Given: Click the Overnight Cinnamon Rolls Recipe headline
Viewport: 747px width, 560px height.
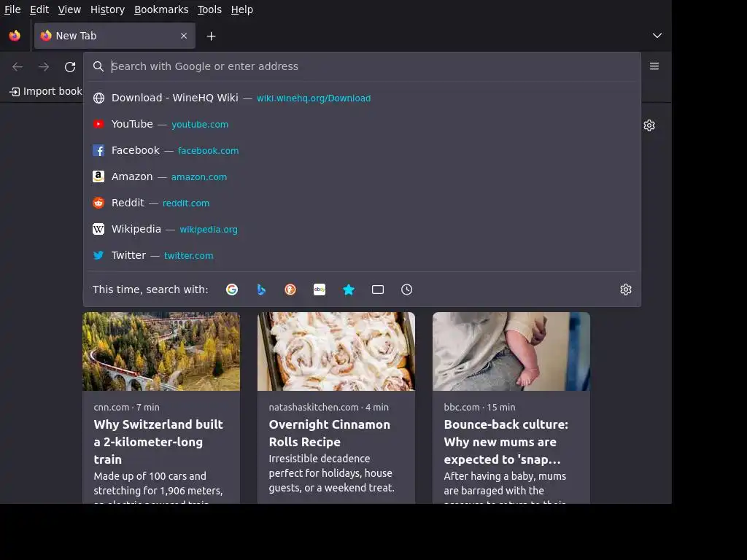Looking at the screenshot, I should (x=330, y=433).
